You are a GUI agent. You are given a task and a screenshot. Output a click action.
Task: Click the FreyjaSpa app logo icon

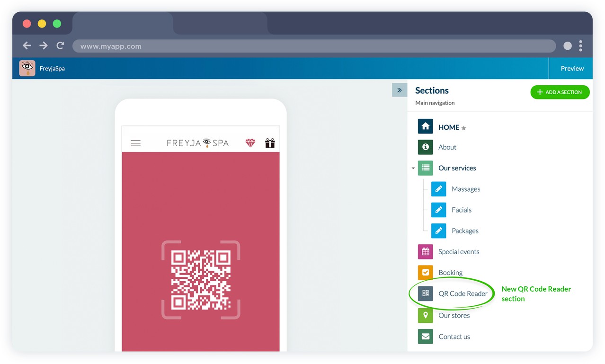(27, 68)
